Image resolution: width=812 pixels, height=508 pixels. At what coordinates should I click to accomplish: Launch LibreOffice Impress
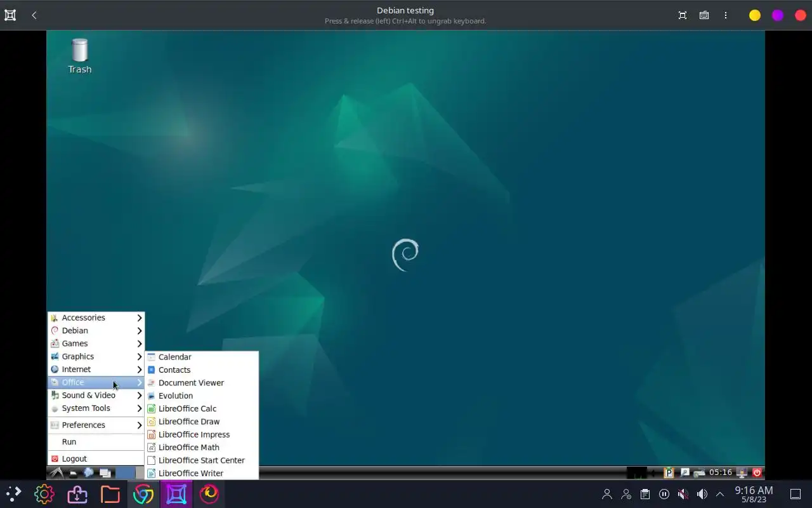click(202, 434)
